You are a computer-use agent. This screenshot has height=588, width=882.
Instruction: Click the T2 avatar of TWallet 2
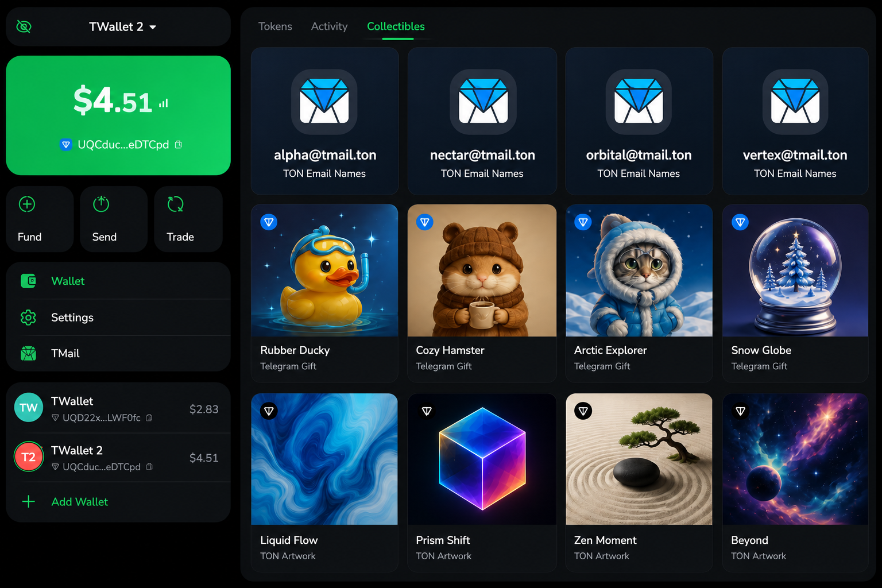click(29, 457)
